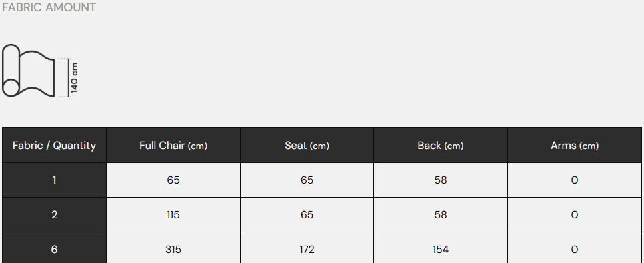Select the Seat (cm) column header

307,145
